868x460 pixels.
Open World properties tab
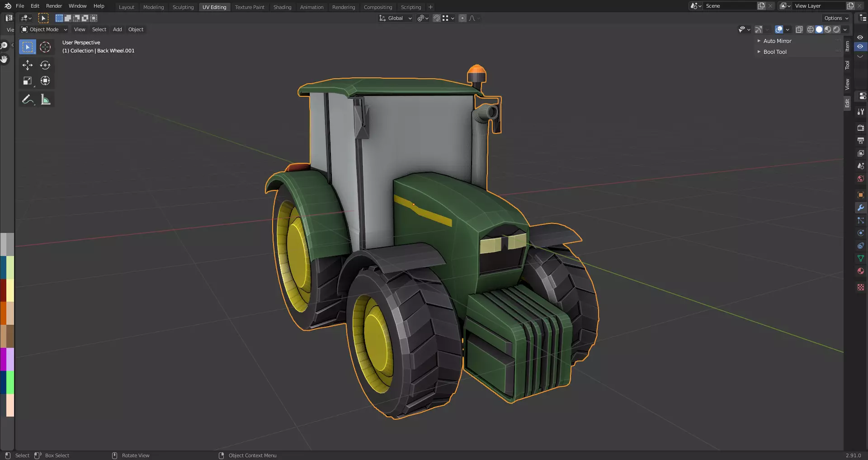(x=861, y=179)
